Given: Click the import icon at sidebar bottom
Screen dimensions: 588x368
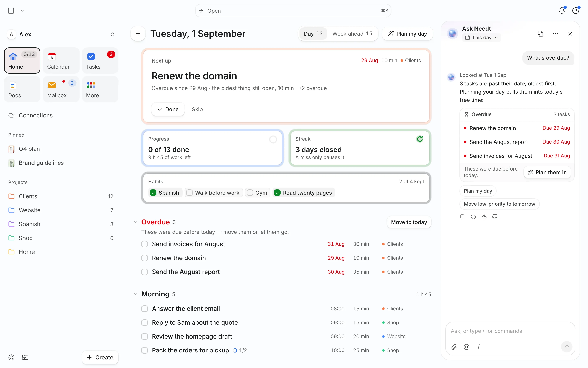Looking at the screenshot, I should tap(25, 357).
